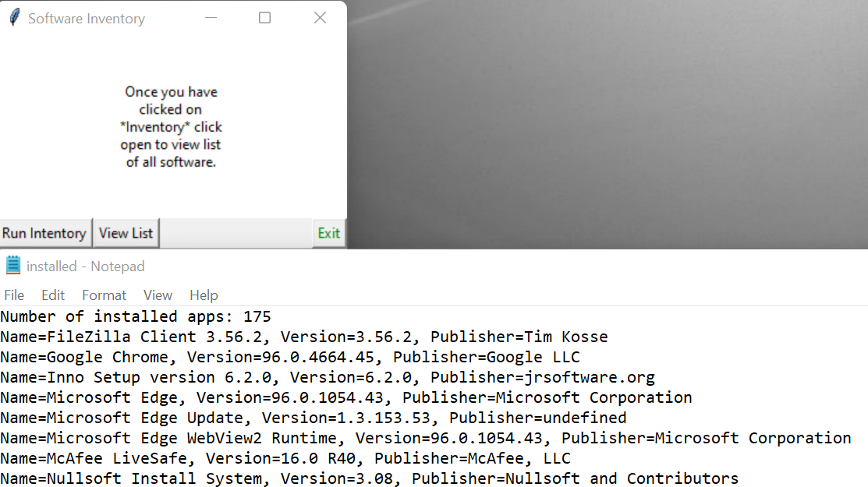The height and width of the screenshot is (487, 868).
Task: Open the Help menu in Notepad
Action: tap(204, 295)
